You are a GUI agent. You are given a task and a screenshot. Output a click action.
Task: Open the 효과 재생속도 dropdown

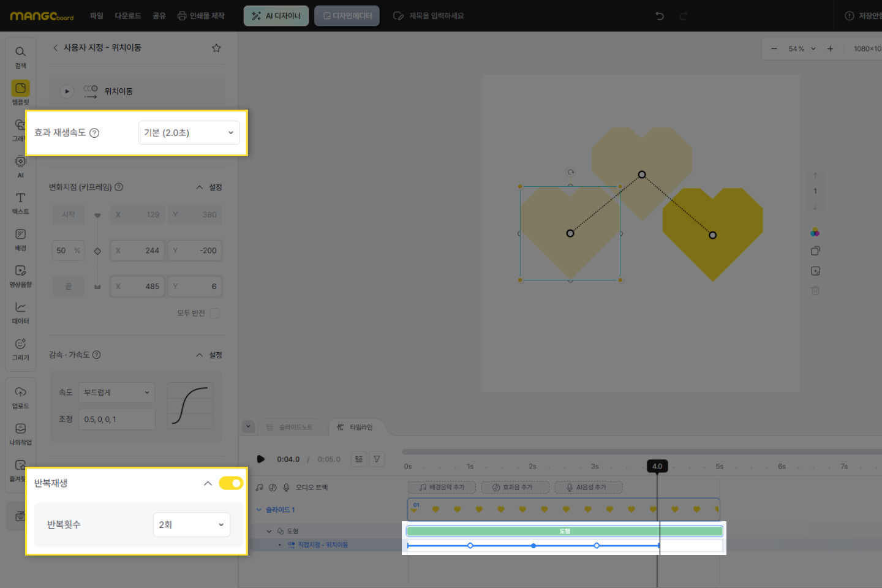189,133
